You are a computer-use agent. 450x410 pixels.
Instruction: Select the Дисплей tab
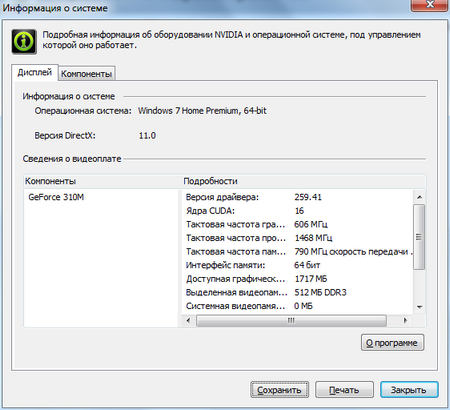pos(35,72)
